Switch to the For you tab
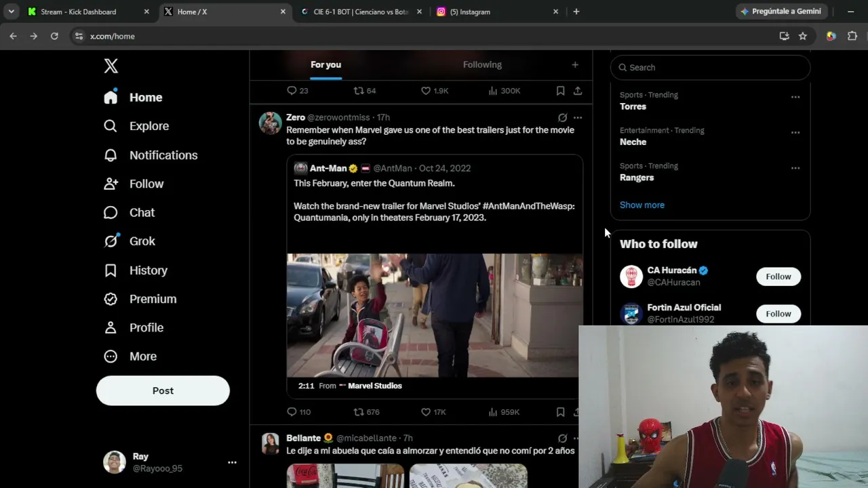Screen dimensions: 868x488 [x=325, y=65]
